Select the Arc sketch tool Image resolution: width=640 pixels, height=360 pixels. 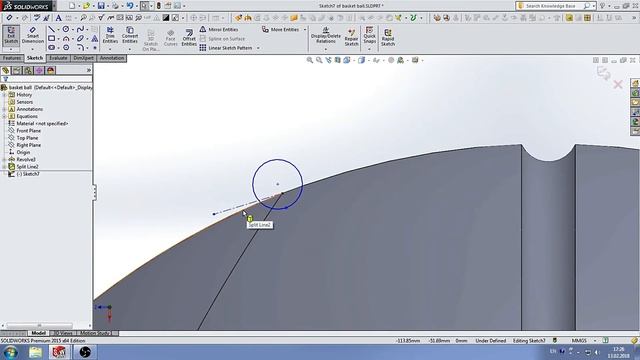coord(66,38)
